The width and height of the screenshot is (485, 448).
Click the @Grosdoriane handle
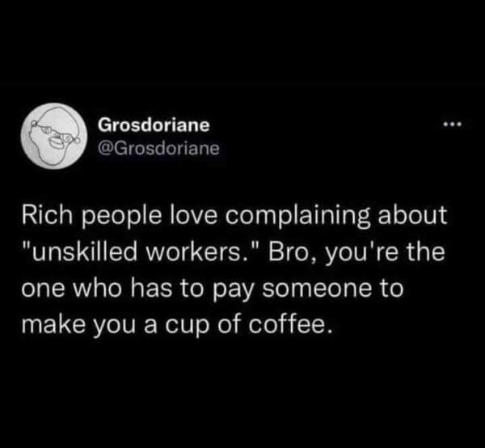[158, 149]
